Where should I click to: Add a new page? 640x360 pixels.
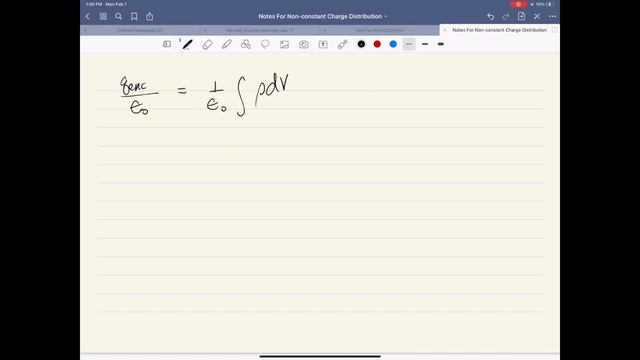[522, 16]
